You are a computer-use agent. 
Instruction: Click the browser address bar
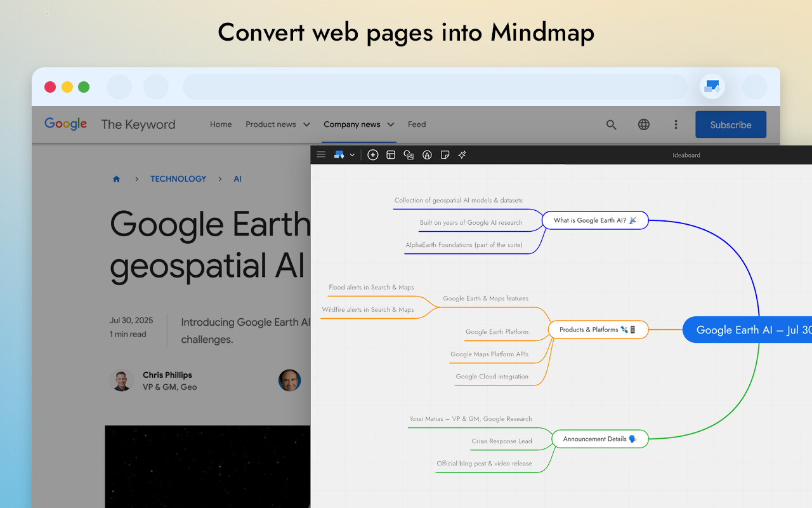pyautogui.click(x=435, y=87)
